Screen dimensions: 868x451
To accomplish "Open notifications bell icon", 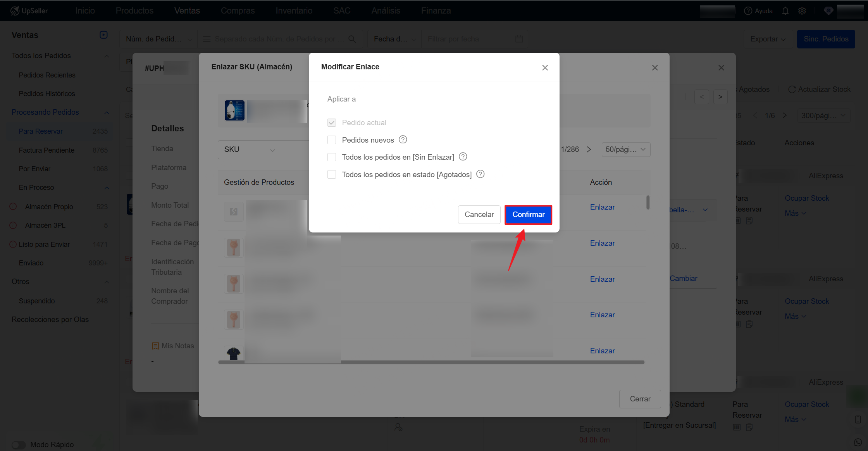I will tap(785, 11).
